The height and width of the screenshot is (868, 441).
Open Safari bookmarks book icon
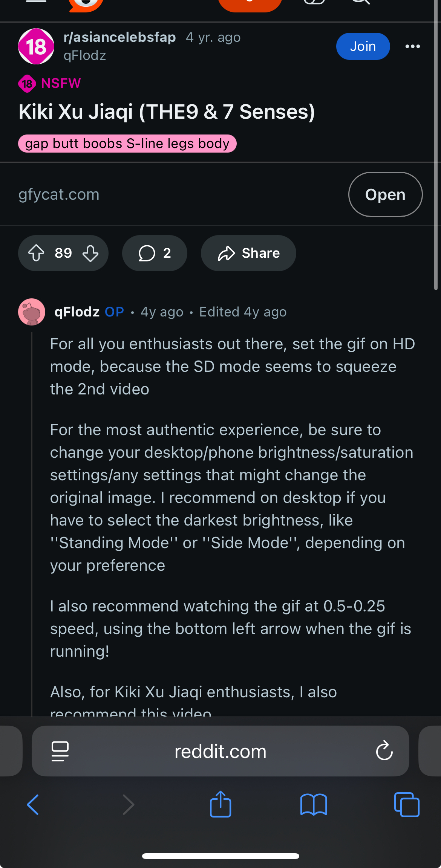314,805
